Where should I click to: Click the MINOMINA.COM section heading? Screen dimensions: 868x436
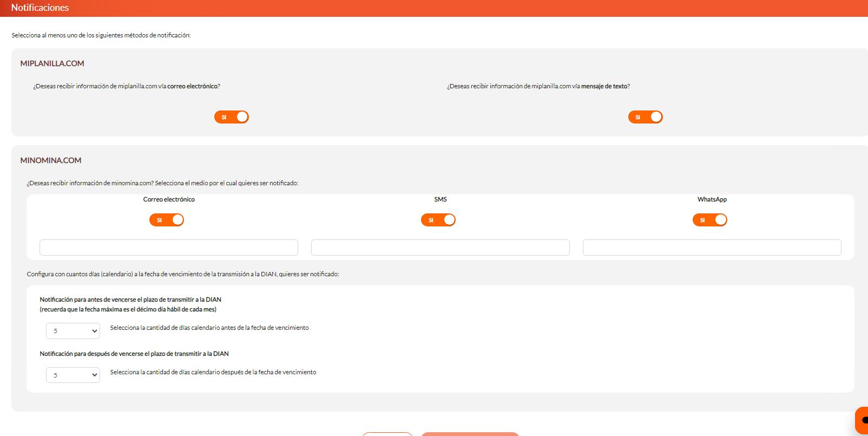(51, 160)
